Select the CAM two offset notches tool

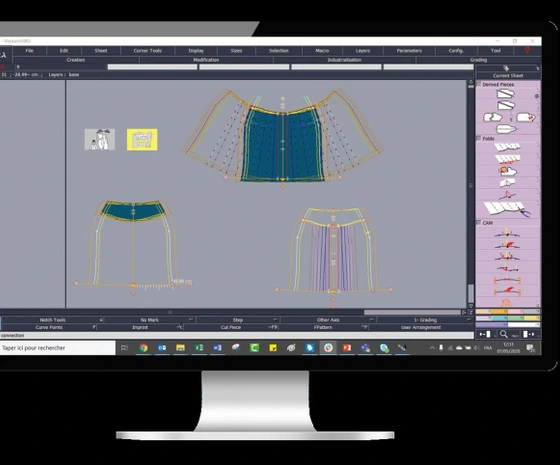click(508, 268)
